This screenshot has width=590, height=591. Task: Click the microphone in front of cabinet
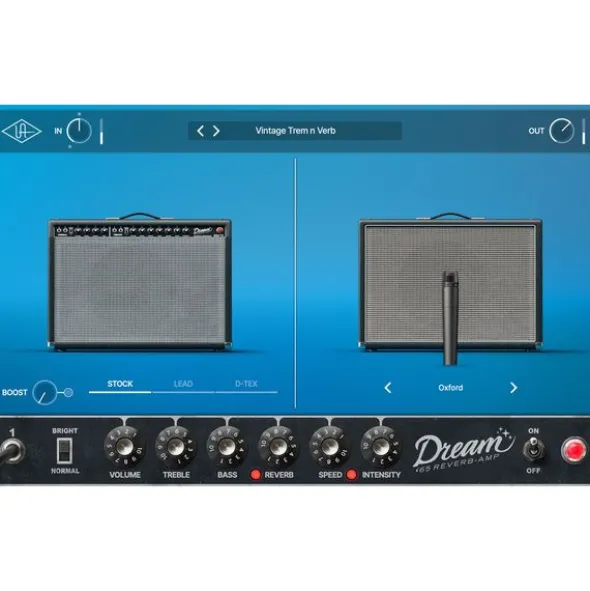pos(450,318)
